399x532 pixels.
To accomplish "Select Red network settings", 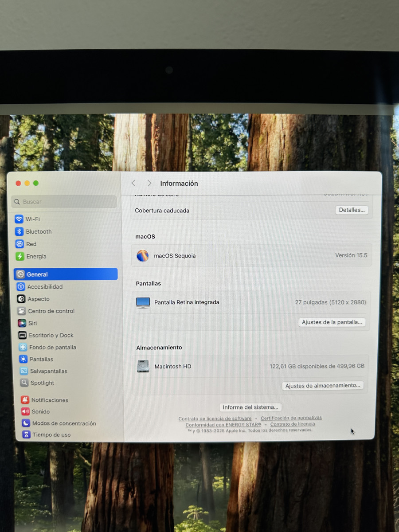I will [x=26, y=244].
